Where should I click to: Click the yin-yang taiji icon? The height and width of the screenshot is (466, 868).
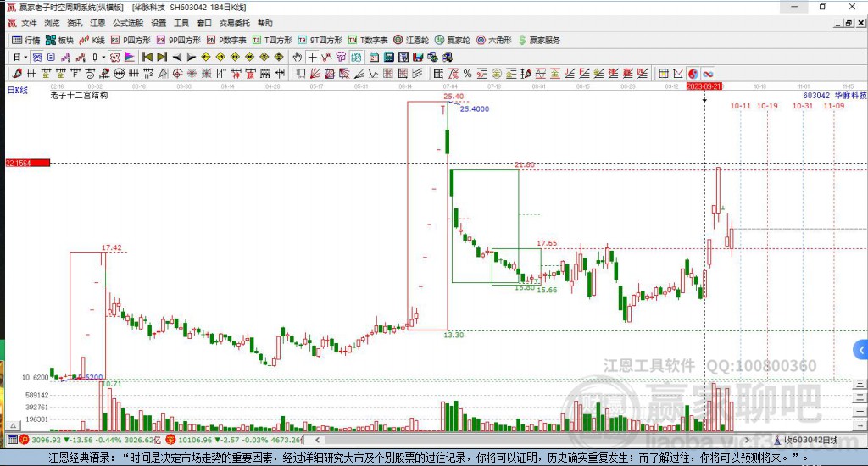coord(693,74)
